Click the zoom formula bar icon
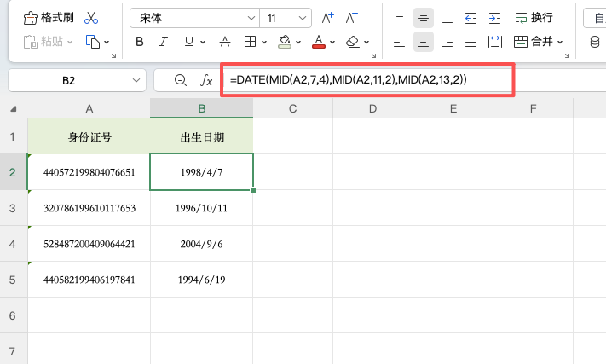The height and width of the screenshot is (364, 606). pos(181,80)
